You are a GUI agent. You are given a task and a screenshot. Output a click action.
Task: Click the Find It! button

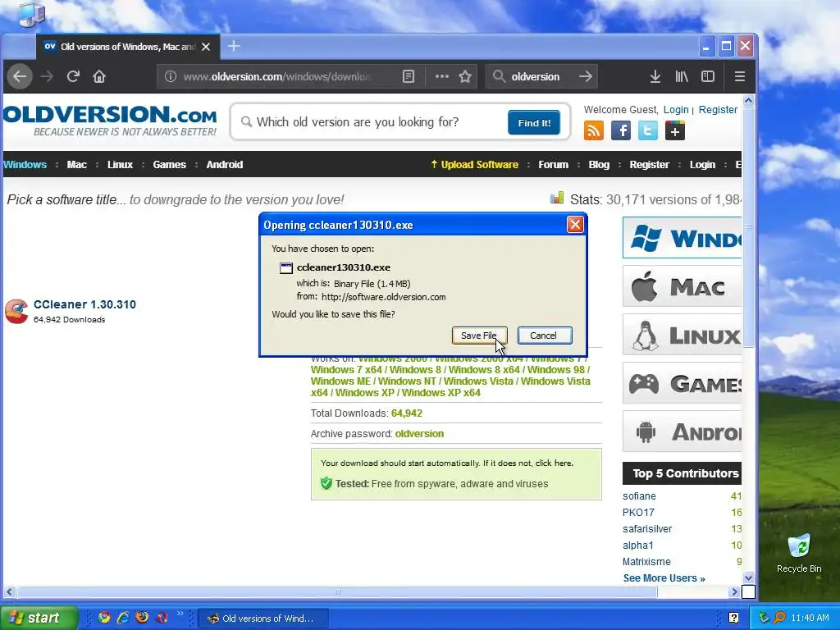point(533,123)
